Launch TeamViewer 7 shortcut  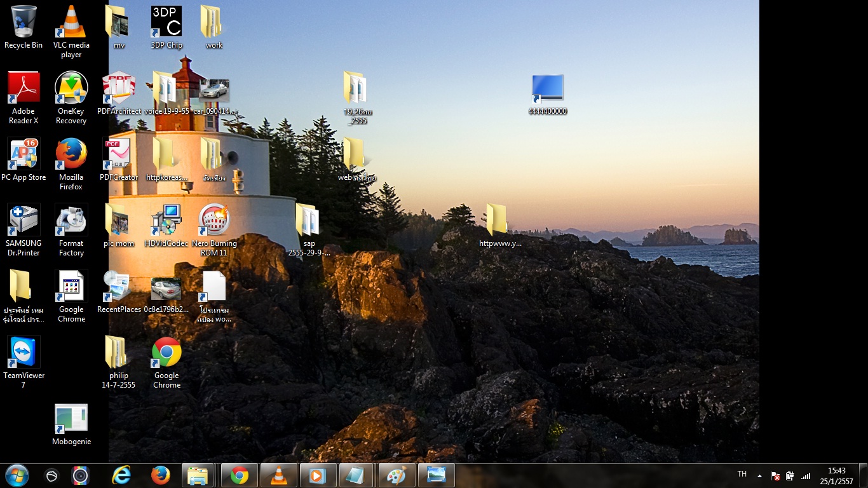coord(24,362)
